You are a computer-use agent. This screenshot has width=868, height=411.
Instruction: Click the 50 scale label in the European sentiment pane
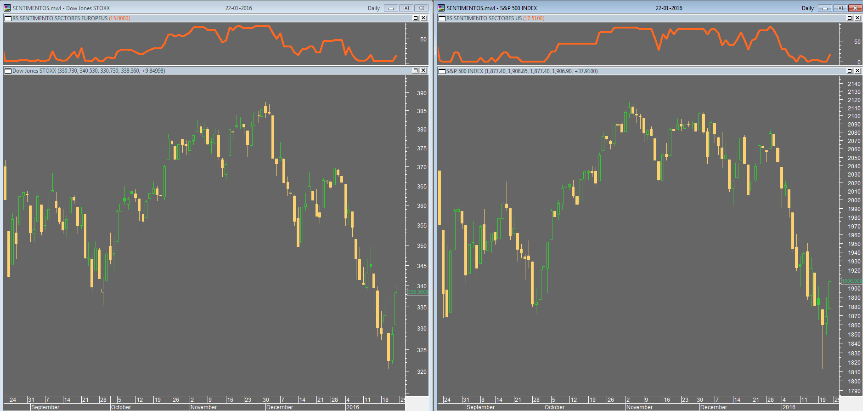[423, 39]
